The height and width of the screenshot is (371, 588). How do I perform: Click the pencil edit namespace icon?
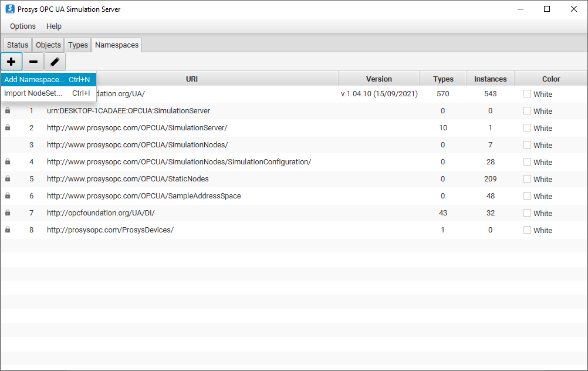click(x=55, y=62)
